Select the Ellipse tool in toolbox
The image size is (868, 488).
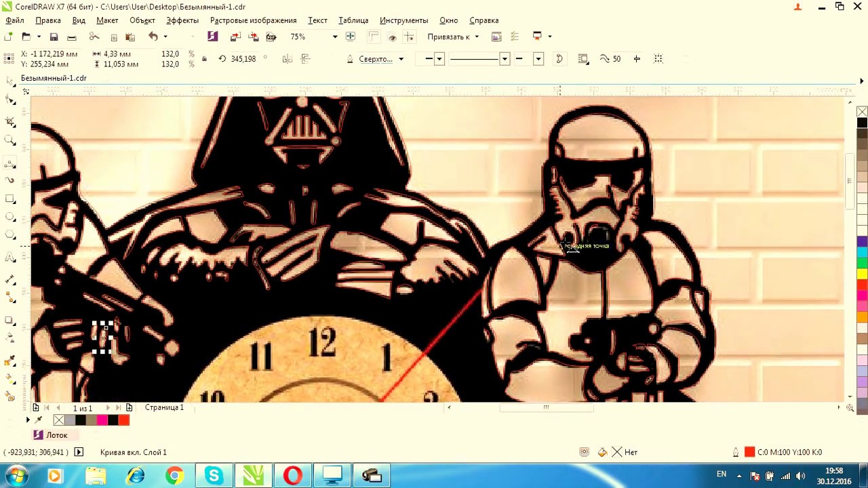(x=10, y=218)
